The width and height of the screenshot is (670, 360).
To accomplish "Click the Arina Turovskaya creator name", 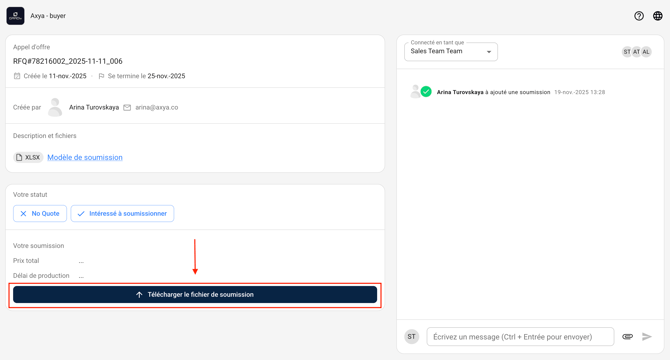I will [x=94, y=108].
